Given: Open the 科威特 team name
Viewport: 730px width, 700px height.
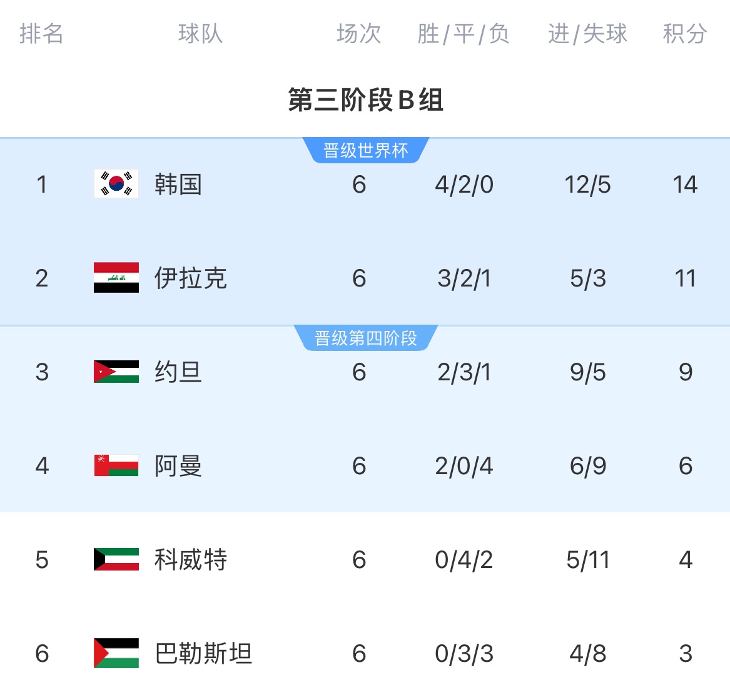Looking at the screenshot, I should [191, 560].
